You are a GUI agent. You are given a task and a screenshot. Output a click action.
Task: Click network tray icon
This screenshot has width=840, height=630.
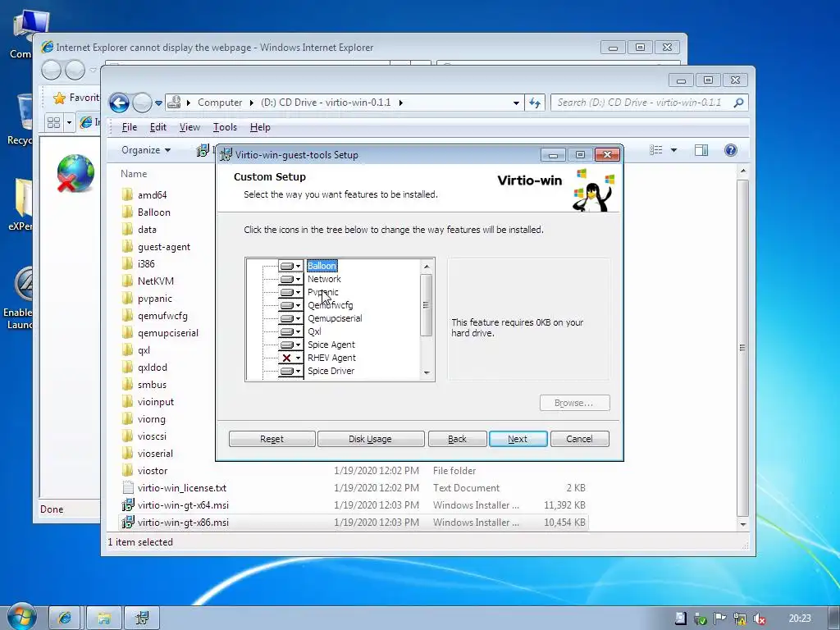point(740,619)
